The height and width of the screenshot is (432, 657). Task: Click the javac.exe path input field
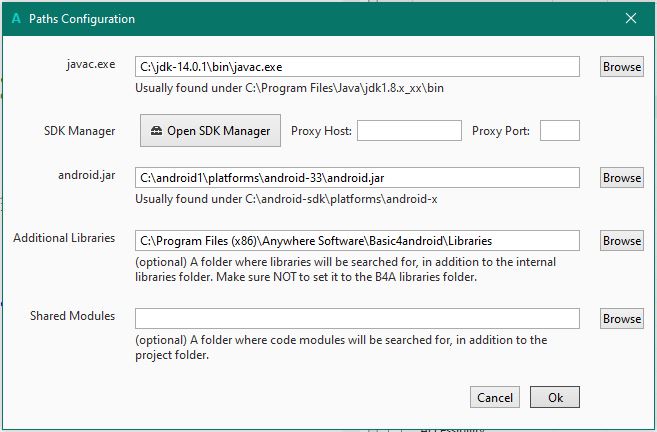click(x=357, y=66)
